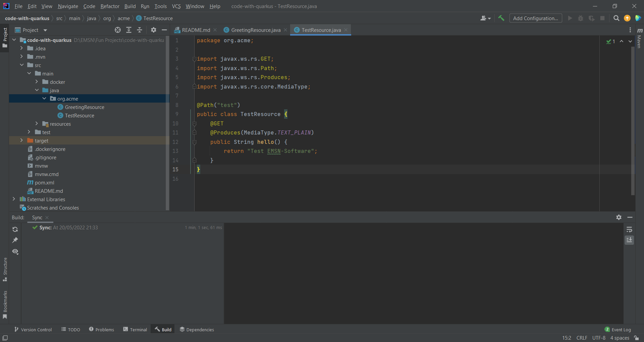Expand the target folder

21,140
